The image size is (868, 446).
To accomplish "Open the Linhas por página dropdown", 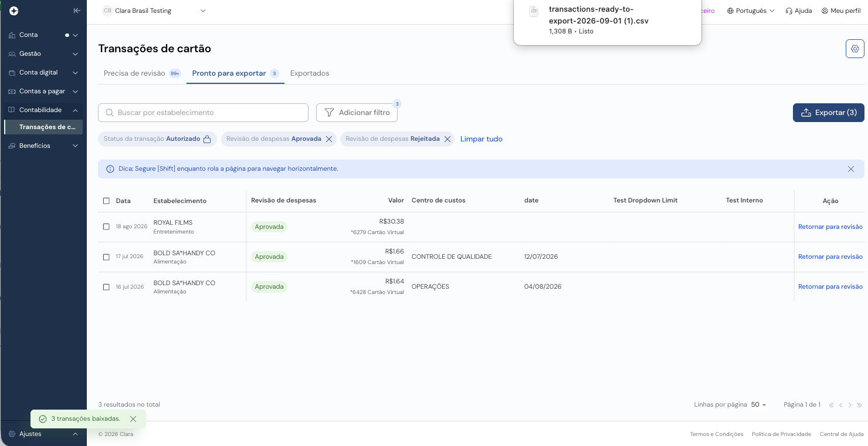I will [759, 405].
